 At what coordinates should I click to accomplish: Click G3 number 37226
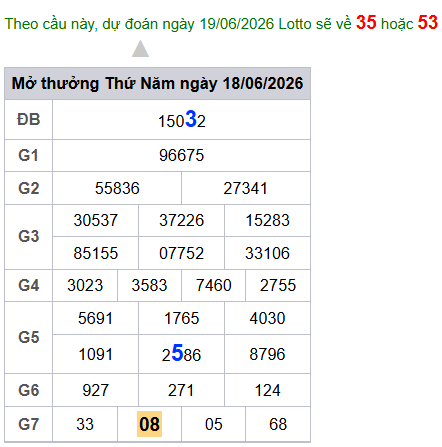[x=181, y=220]
